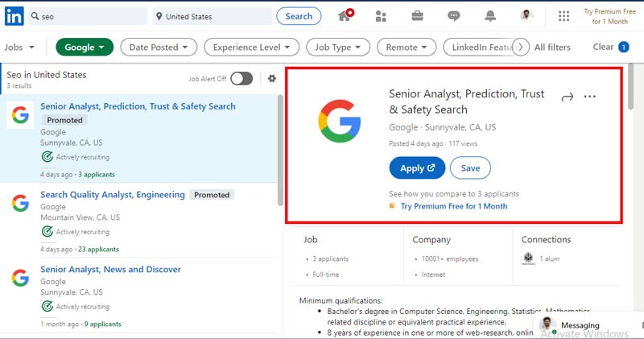The height and width of the screenshot is (339, 644).
Task: Open LinkedIn home via logo
Action: 14,16
